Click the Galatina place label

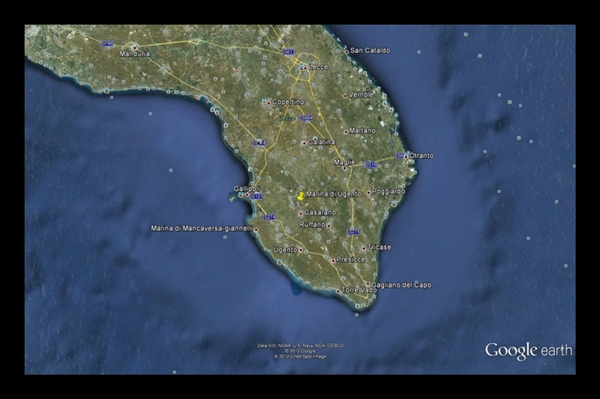coord(321,142)
